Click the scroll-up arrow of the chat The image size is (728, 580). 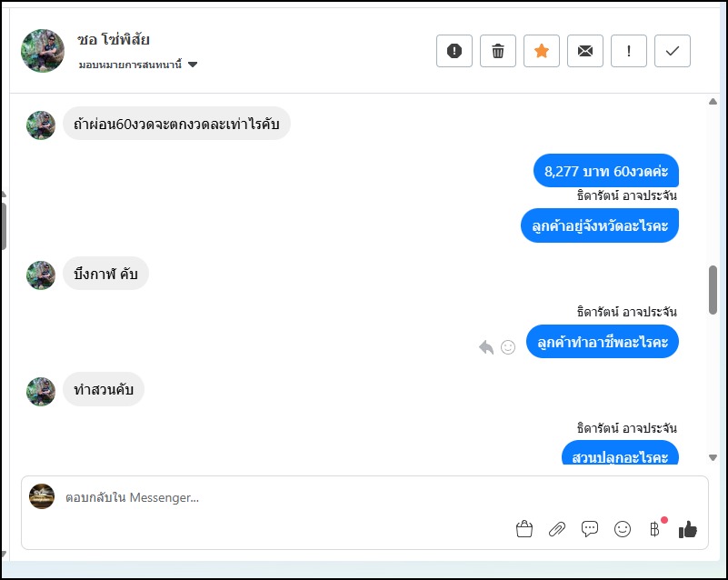tap(713, 101)
